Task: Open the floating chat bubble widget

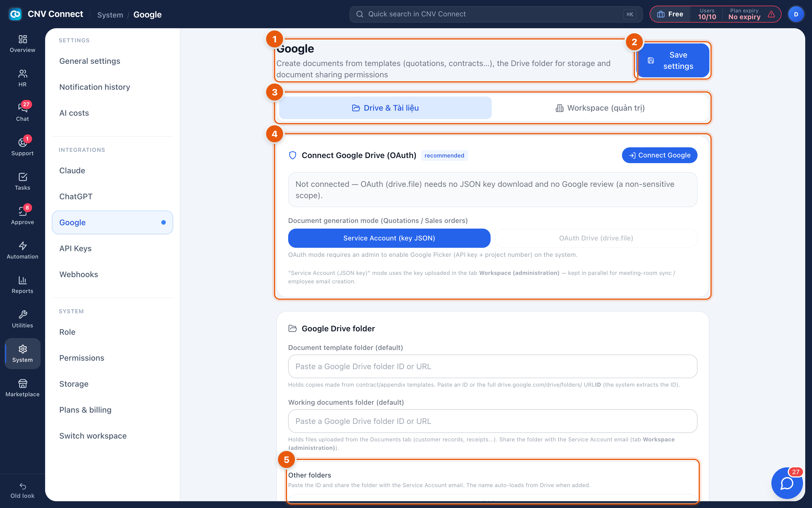Action: coord(787,483)
